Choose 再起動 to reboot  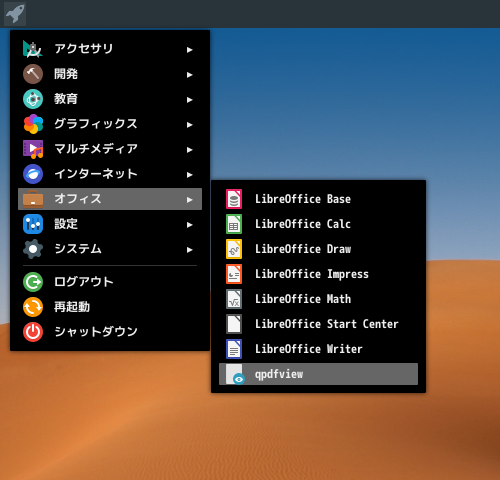click(x=110, y=307)
